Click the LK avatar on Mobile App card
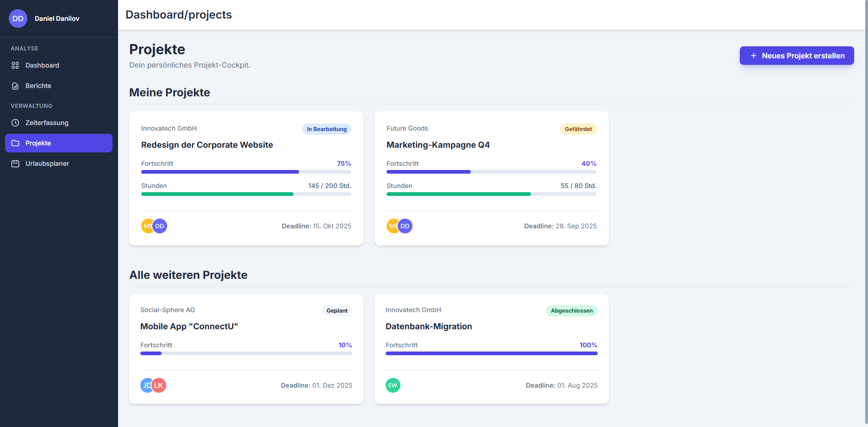The height and width of the screenshot is (427, 868). click(160, 385)
